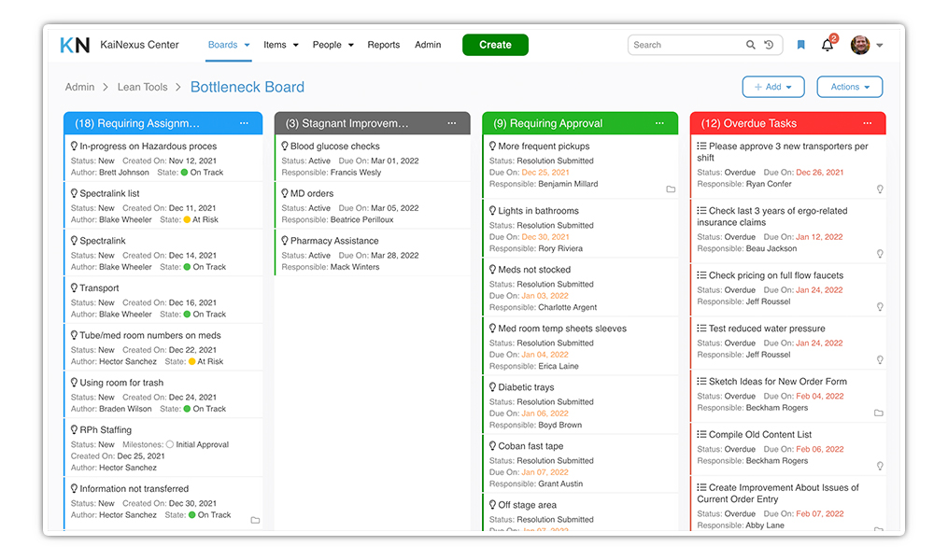Click the bookmark icon in the header
Image resolution: width=948 pixels, height=560 pixels.
[x=800, y=45]
